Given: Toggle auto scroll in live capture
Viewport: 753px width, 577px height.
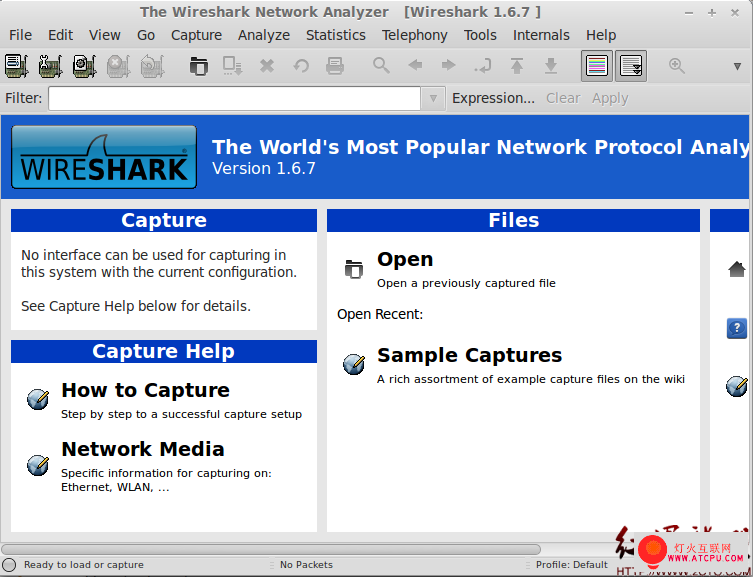Looking at the screenshot, I should click(x=631, y=66).
